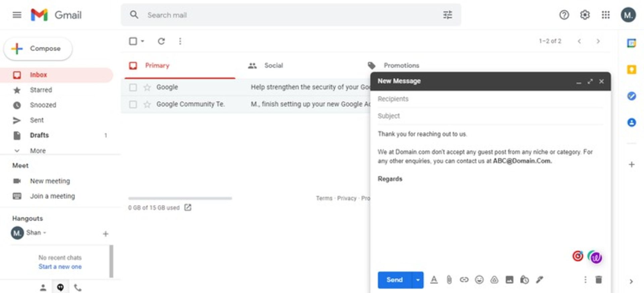The height and width of the screenshot is (293, 644).
Task: Open formatting options text icon
Action: pyautogui.click(x=434, y=280)
